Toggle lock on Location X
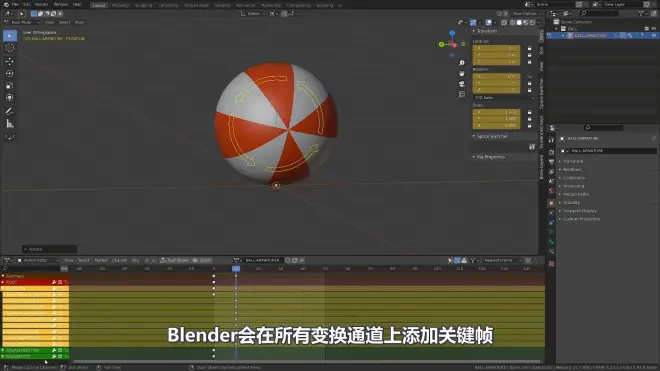 click(530, 48)
